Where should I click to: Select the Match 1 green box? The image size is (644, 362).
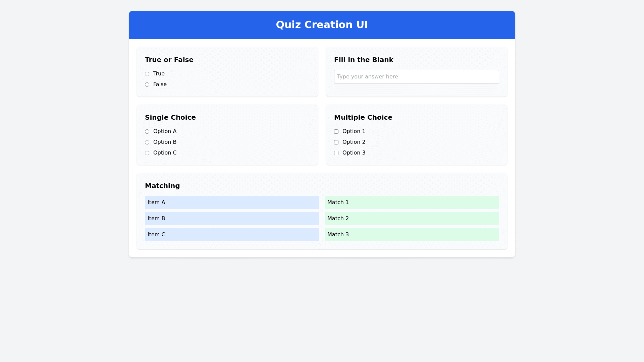coord(412,202)
